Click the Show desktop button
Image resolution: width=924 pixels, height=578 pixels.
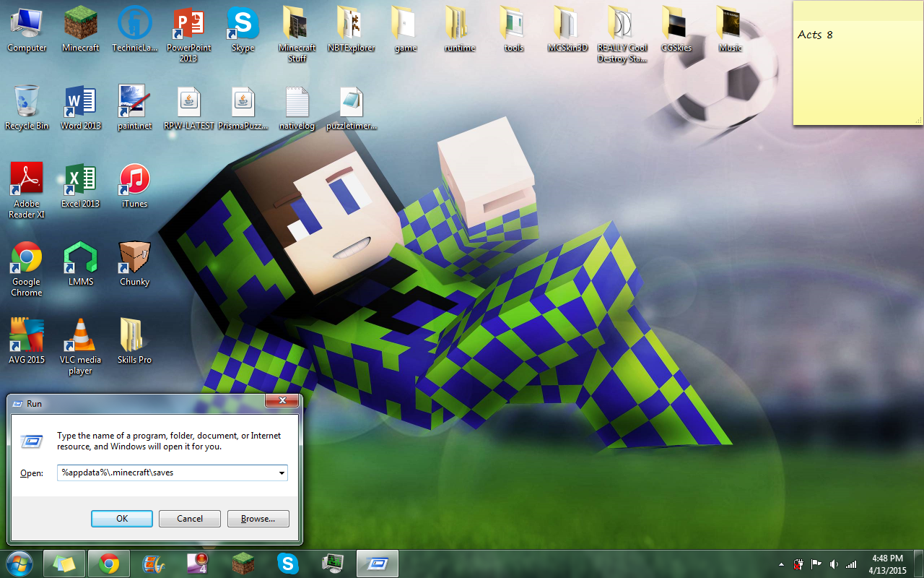(x=918, y=564)
